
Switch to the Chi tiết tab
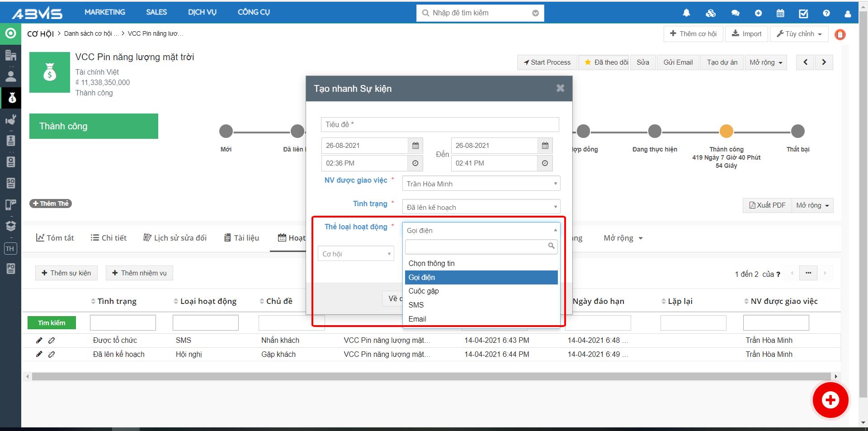click(108, 238)
